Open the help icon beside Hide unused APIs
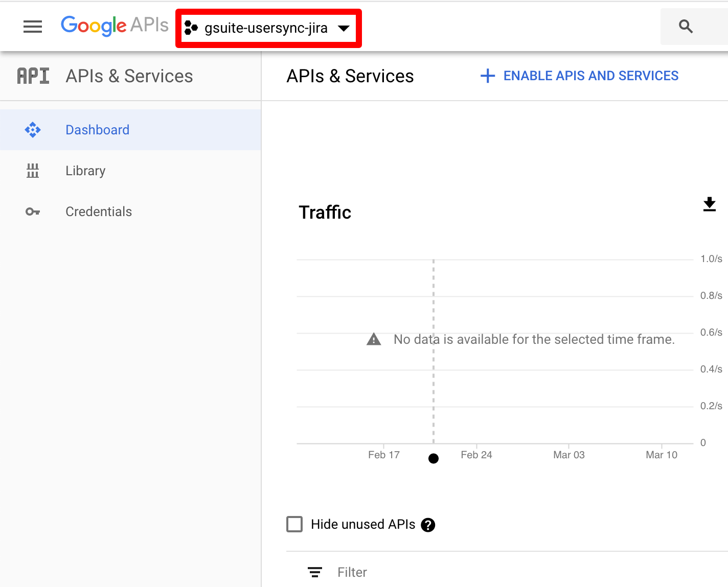 point(428,525)
